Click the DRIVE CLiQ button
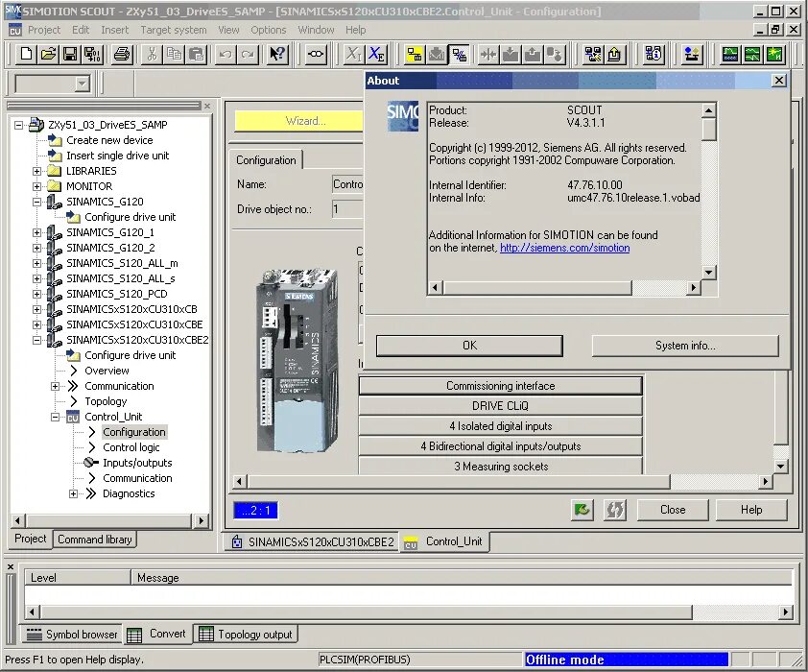808x672 pixels. pyautogui.click(x=500, y=406)
